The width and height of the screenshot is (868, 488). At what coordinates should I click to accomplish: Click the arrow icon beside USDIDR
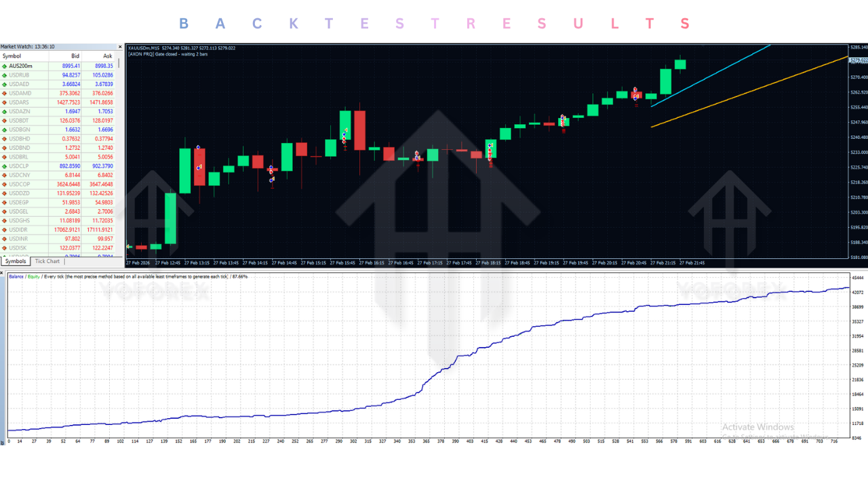click(x=5, y=230)
